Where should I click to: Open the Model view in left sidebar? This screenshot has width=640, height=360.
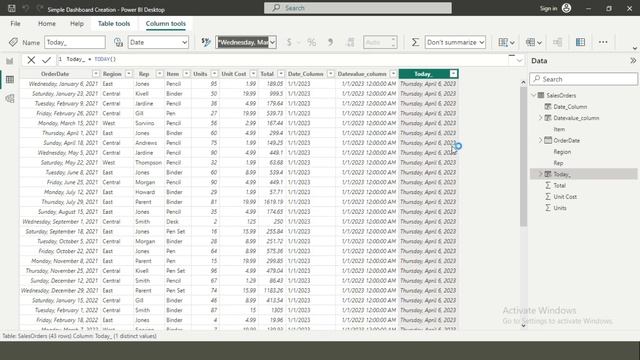[10, 98]
